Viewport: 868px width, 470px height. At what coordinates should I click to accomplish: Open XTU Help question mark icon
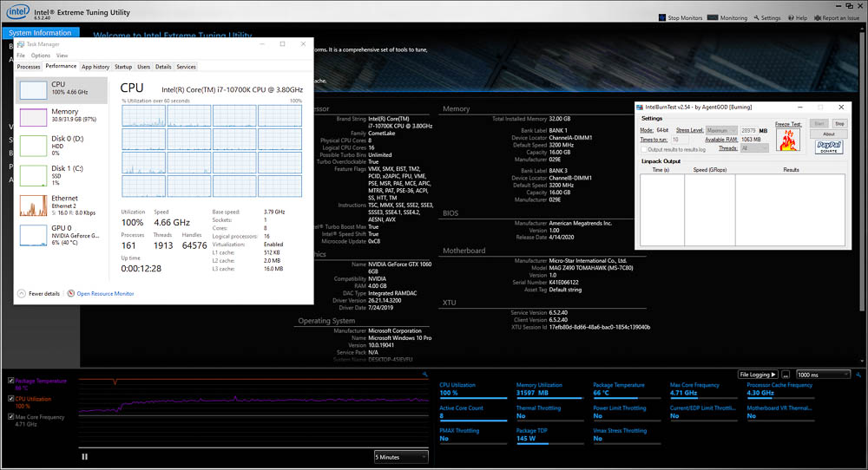pyautogui.click(x=791, y=17)
